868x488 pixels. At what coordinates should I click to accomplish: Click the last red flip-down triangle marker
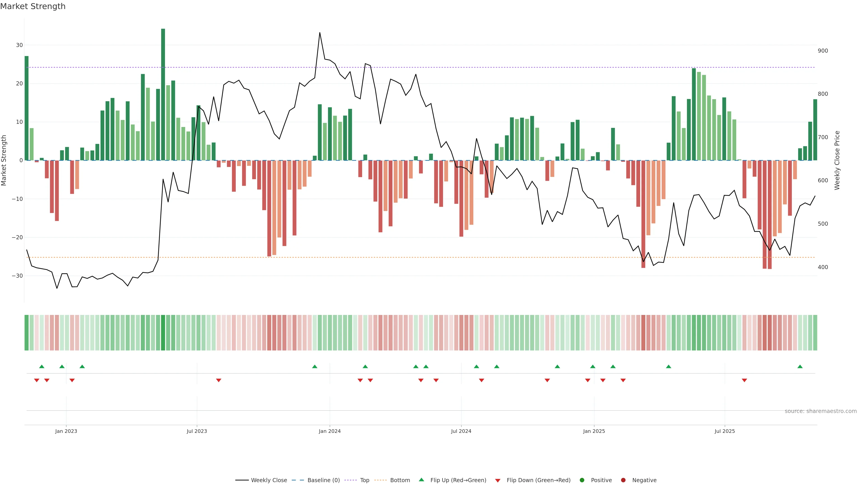click(x=744, y=380)
